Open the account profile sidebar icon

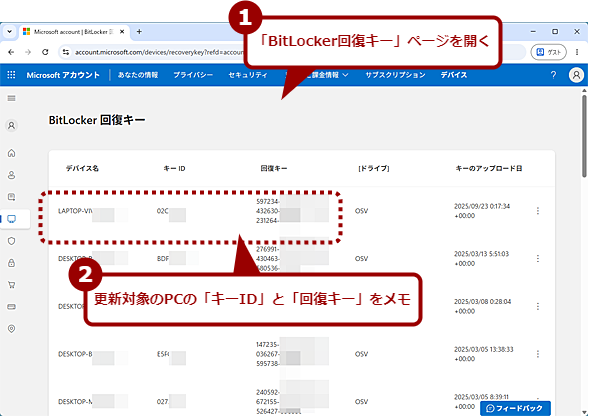pos(11,125)
